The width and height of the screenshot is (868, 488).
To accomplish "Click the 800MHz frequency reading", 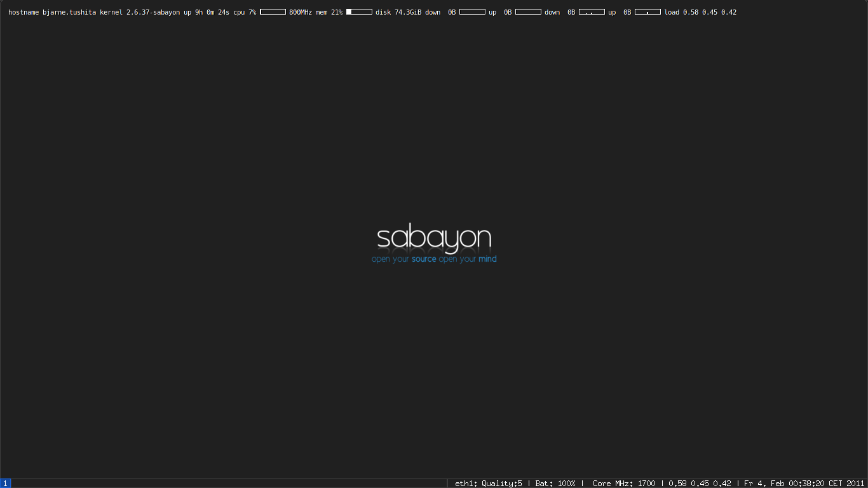I will click(301, 12).
